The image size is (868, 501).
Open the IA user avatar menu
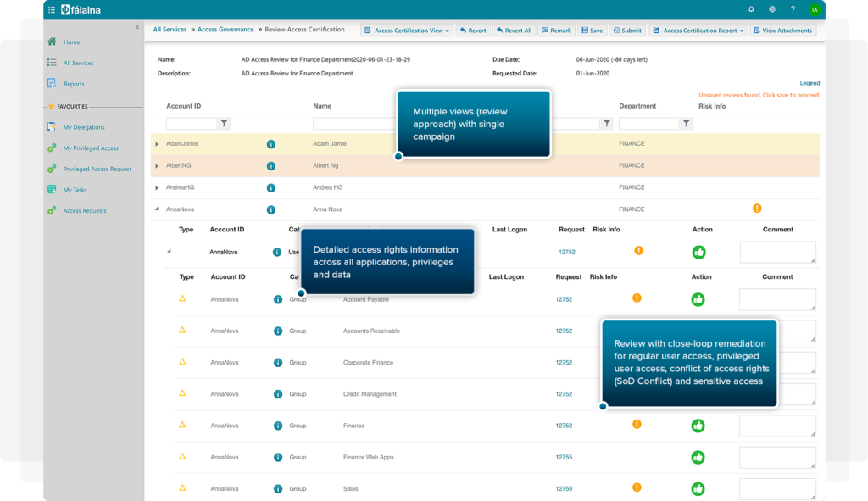(x=815, y=9)
